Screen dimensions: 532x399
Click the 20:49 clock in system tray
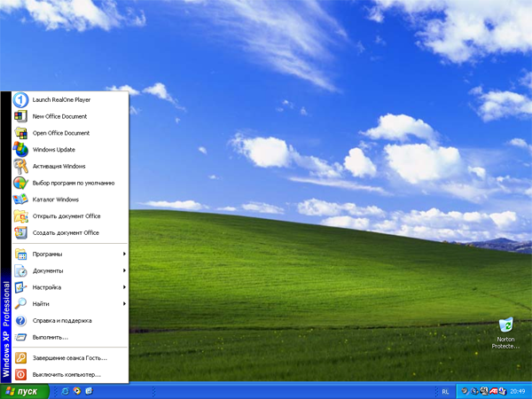click(518, 392)
